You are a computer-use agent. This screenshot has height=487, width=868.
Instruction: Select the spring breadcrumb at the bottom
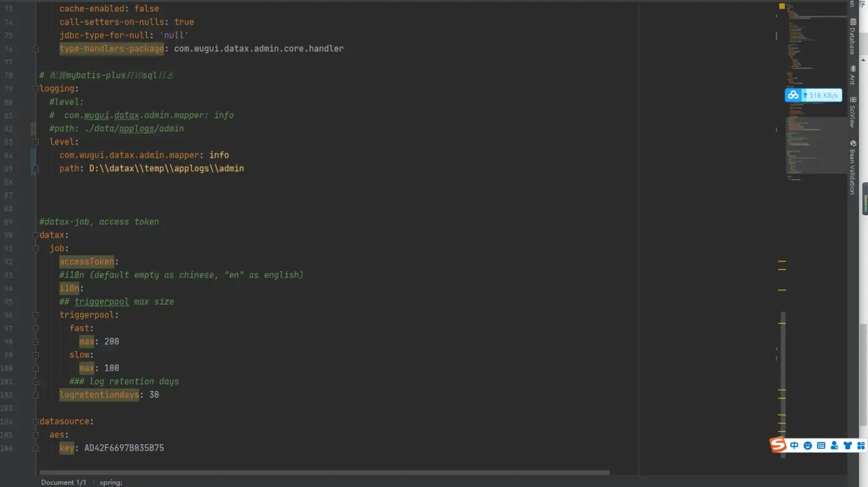click(x=110, y=482)
